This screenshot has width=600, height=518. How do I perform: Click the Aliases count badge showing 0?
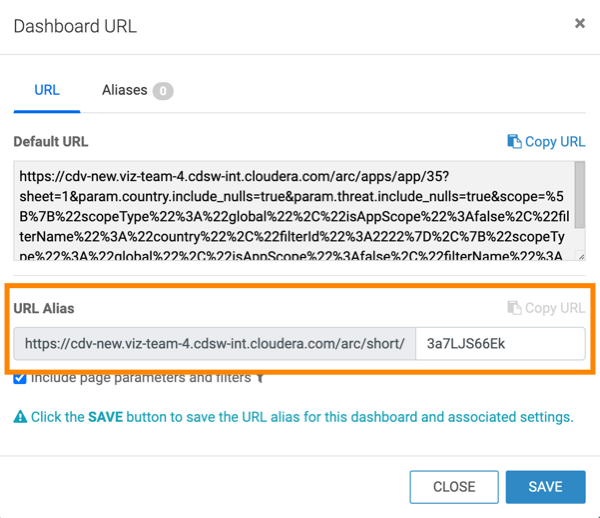(x=163, y=91)
